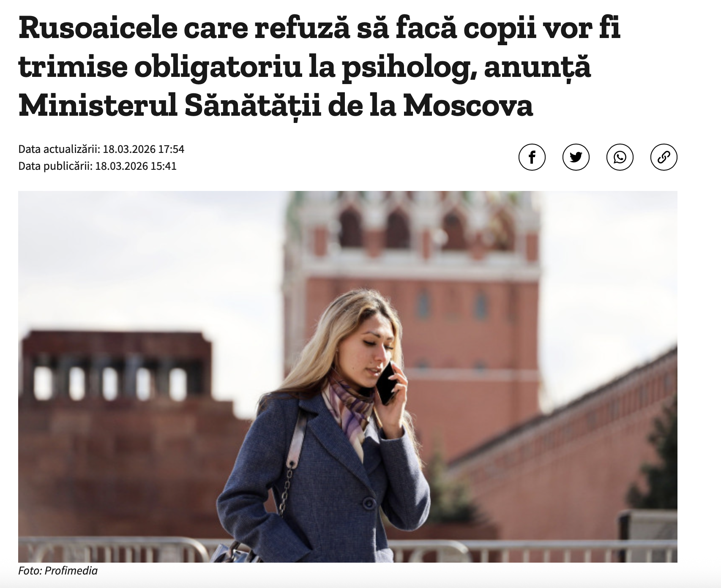Select the 'Foto: Profimedia' photo credit
This screenshot has width=721, height=588.
point(58,571)
